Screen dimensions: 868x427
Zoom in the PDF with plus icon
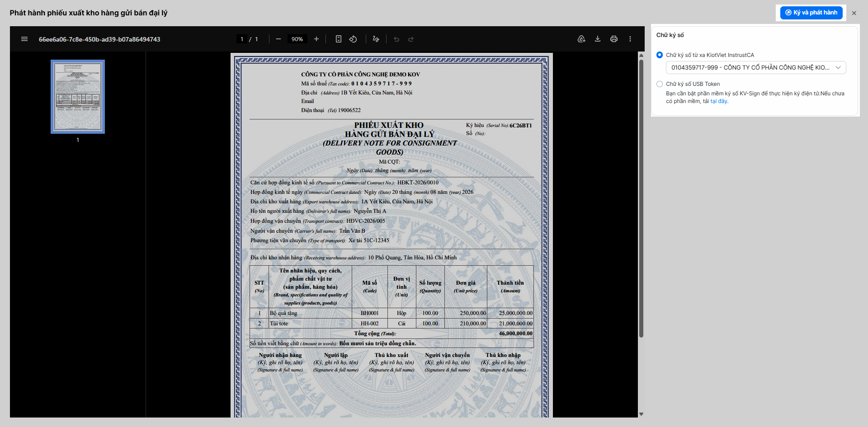(316, 39)
